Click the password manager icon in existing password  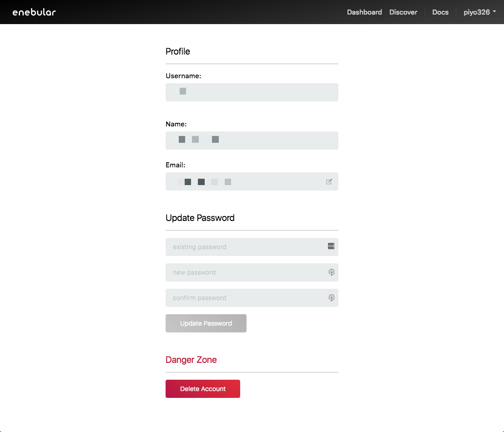[x=331, y=246]
